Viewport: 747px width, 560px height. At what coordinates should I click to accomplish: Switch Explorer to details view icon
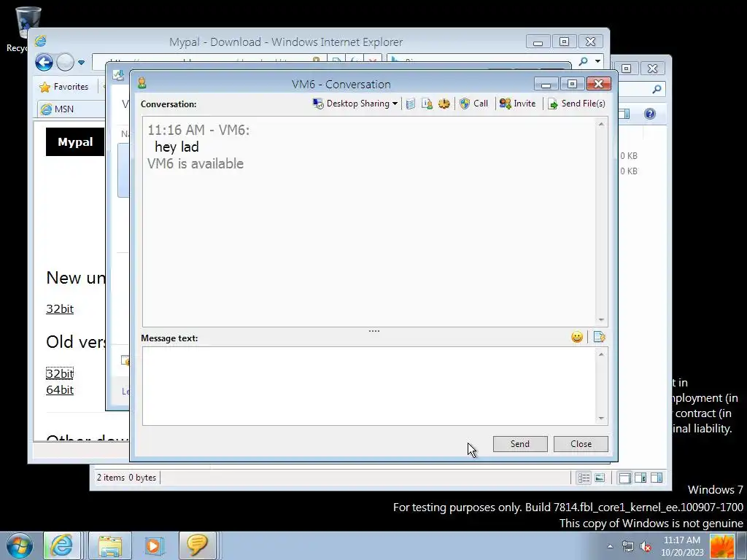[584, 478]
